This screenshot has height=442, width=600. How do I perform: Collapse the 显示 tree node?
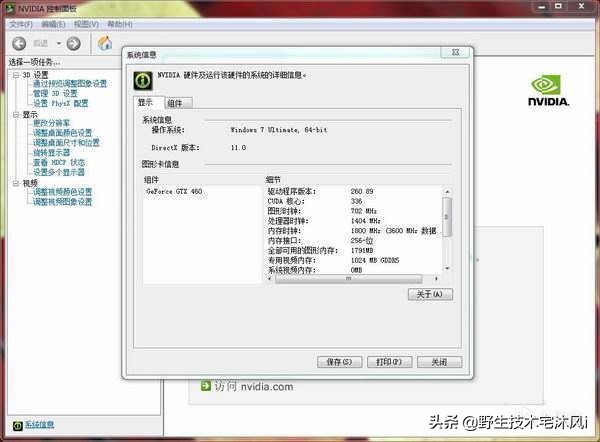tap(16, 115)
